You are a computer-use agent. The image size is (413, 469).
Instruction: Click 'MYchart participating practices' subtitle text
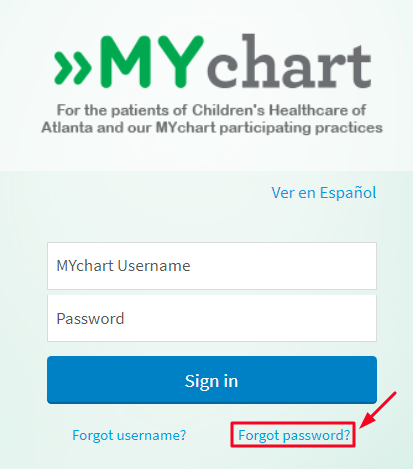tap(269, 128)
